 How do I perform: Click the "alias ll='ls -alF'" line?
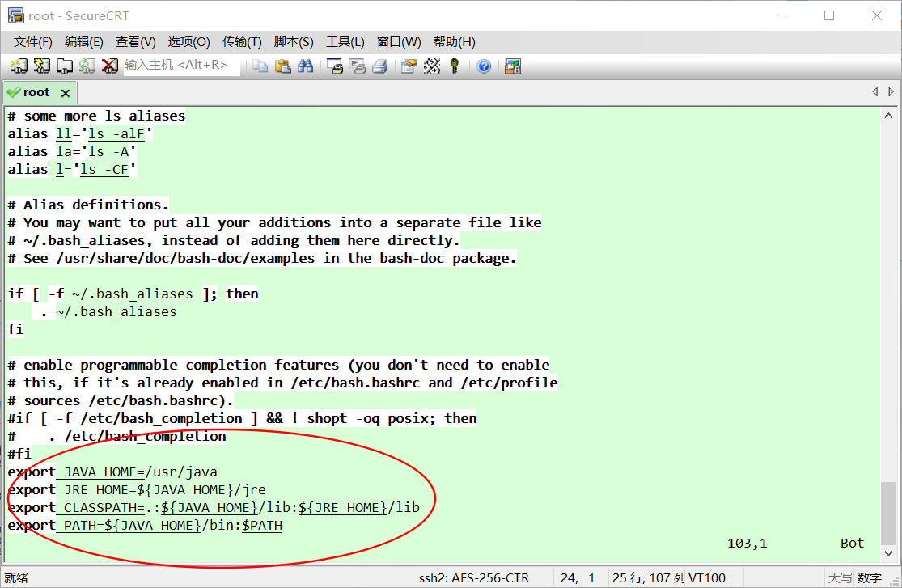tap(80, 134)
